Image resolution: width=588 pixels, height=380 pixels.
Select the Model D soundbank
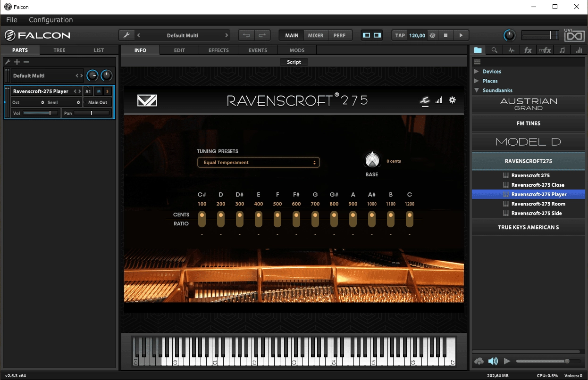click(x=529, y=142)
